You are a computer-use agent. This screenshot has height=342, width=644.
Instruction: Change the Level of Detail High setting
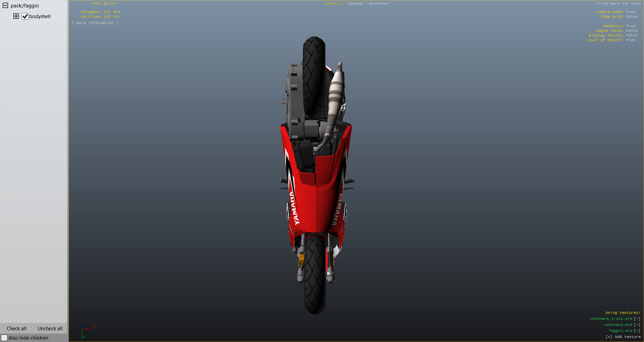tap(611, 40)
